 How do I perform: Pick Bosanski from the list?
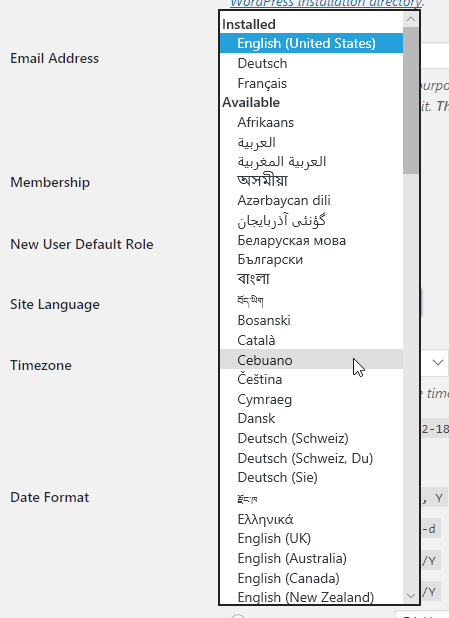[x=311, y=320]
